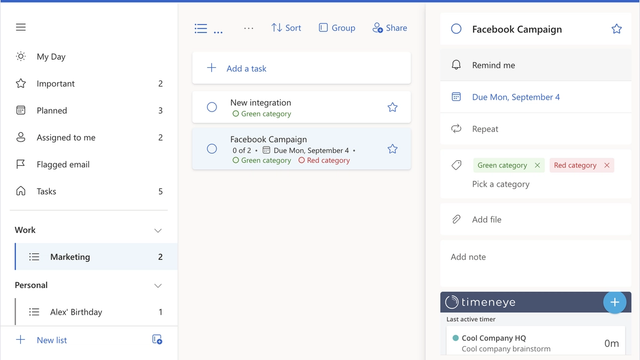Open Flagged email list
The image size is (640, 360).
click(89, 164)
